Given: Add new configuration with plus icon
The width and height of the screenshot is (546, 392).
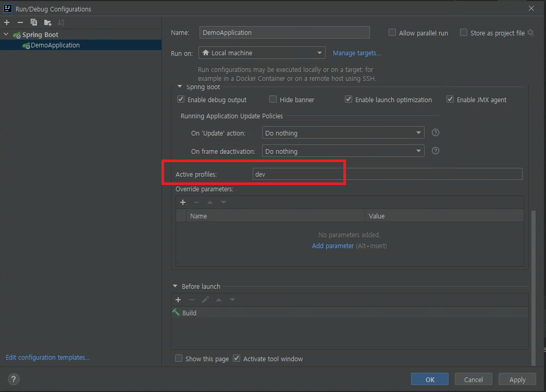Looking at the screenshot, I should (7, 22).
